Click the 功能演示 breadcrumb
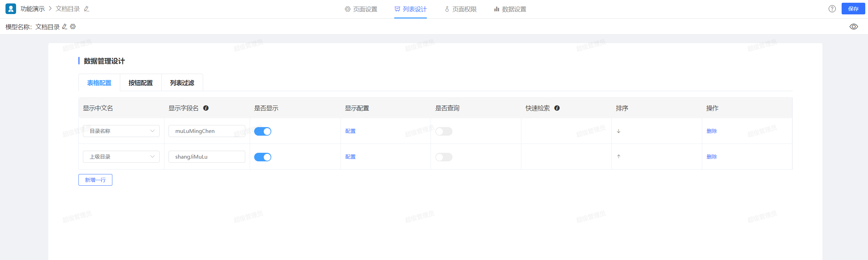This screenshot has height=260, width=868. [33, 9]
